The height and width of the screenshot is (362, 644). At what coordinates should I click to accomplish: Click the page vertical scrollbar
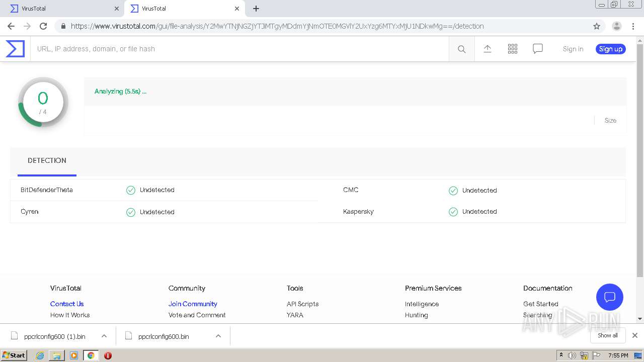(640, 161)
